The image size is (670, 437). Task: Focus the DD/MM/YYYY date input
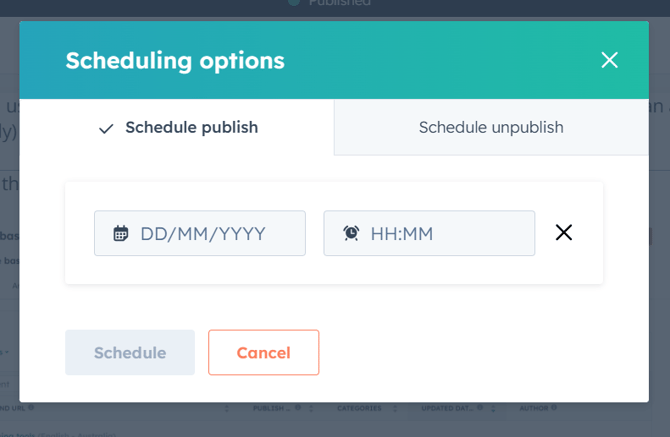pyautogui.click(x=210, y=233)
